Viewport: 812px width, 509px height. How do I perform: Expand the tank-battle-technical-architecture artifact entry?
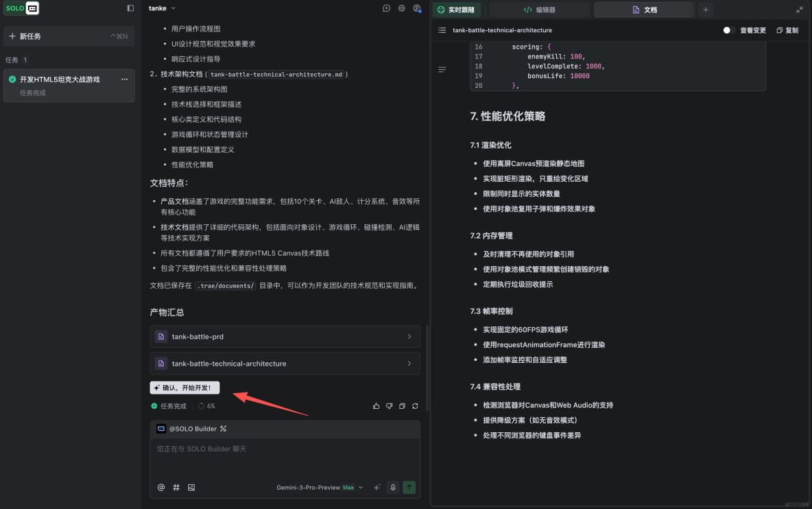click(285, 363)
